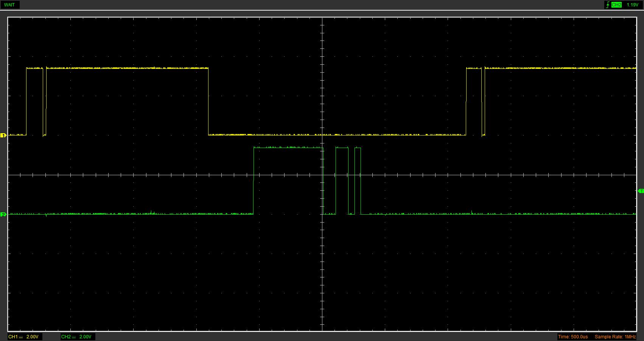Click the Sample Rate 1MHz readout
644x341 pixels.
pos(615,337)
